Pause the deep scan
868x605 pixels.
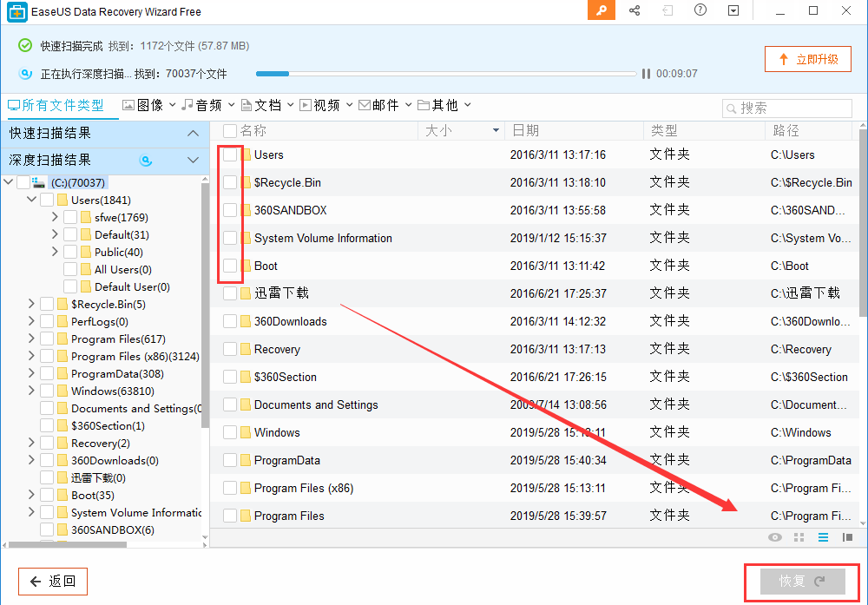[646, 74]
